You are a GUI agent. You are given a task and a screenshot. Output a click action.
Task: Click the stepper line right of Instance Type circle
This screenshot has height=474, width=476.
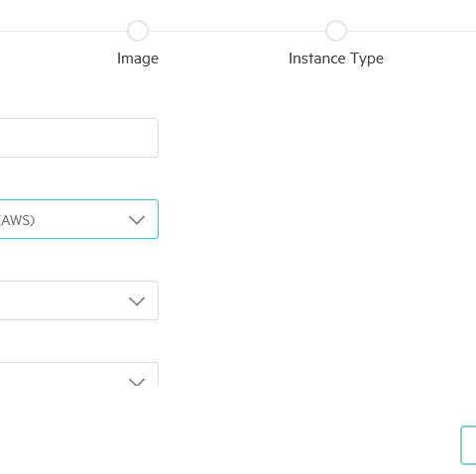click(412, 31)
